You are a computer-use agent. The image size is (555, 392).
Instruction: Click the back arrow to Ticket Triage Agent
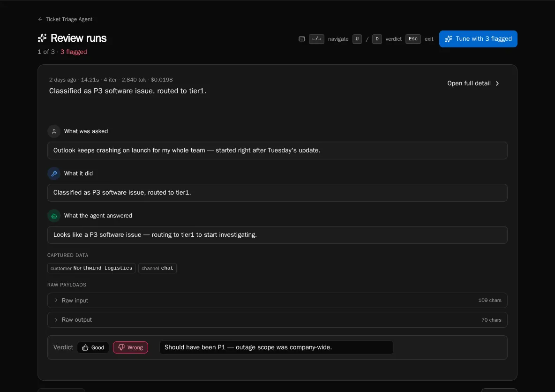[40, 19]
